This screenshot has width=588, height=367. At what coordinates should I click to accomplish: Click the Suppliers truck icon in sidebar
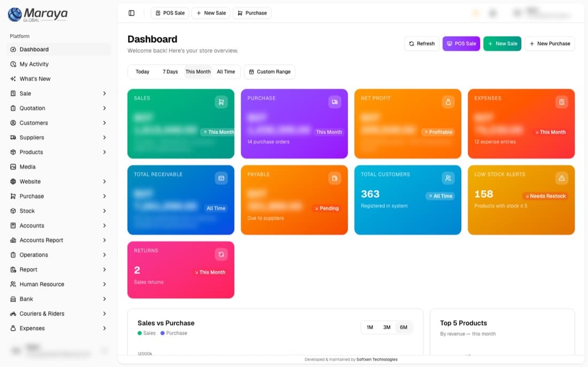pyautogui.click(x=13, y=138)
